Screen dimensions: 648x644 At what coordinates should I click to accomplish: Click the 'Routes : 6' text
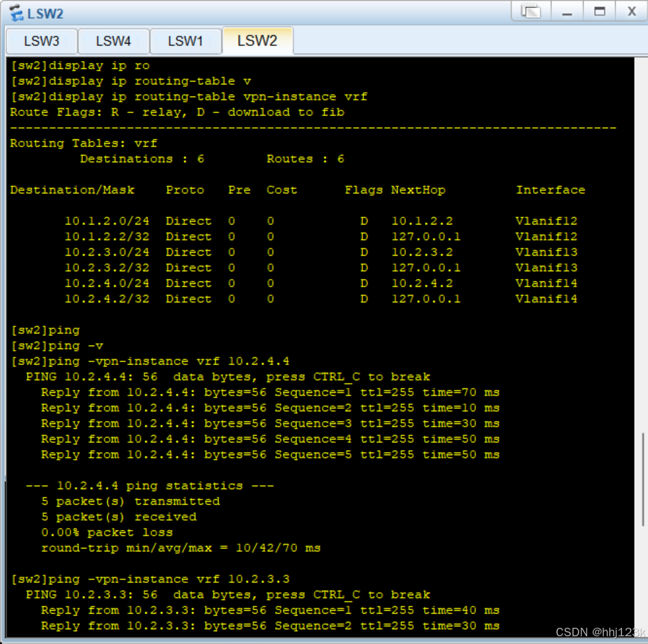[x=306, y=159]
